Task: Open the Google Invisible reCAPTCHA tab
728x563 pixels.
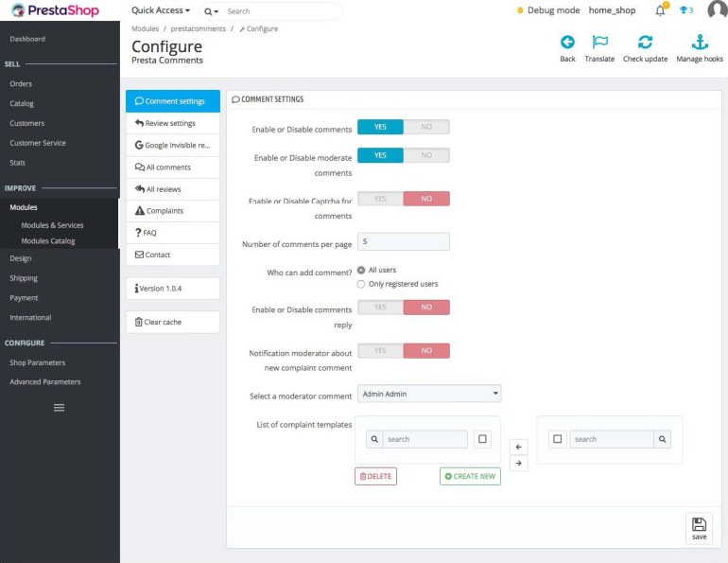Action: point(173,145)
